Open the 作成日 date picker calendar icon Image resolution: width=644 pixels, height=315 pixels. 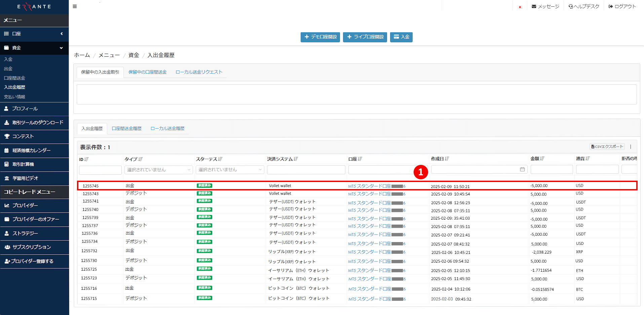[x=522, y=170]
